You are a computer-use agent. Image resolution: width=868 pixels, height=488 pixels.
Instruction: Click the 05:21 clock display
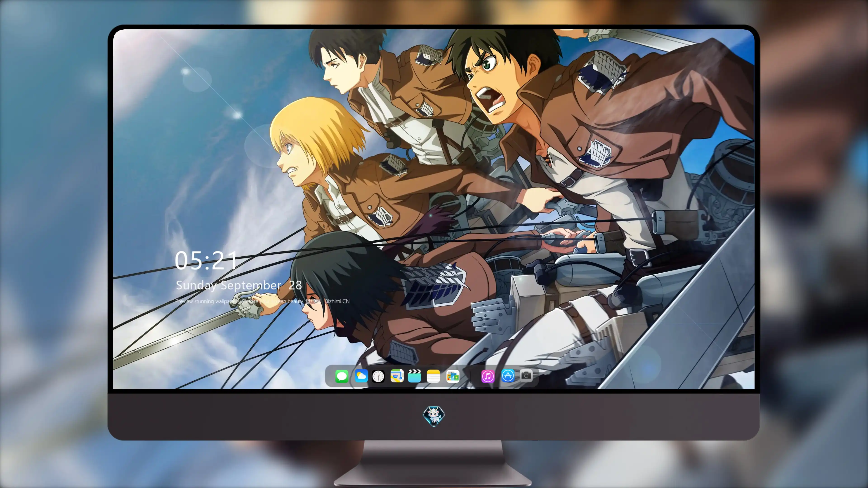205,260
